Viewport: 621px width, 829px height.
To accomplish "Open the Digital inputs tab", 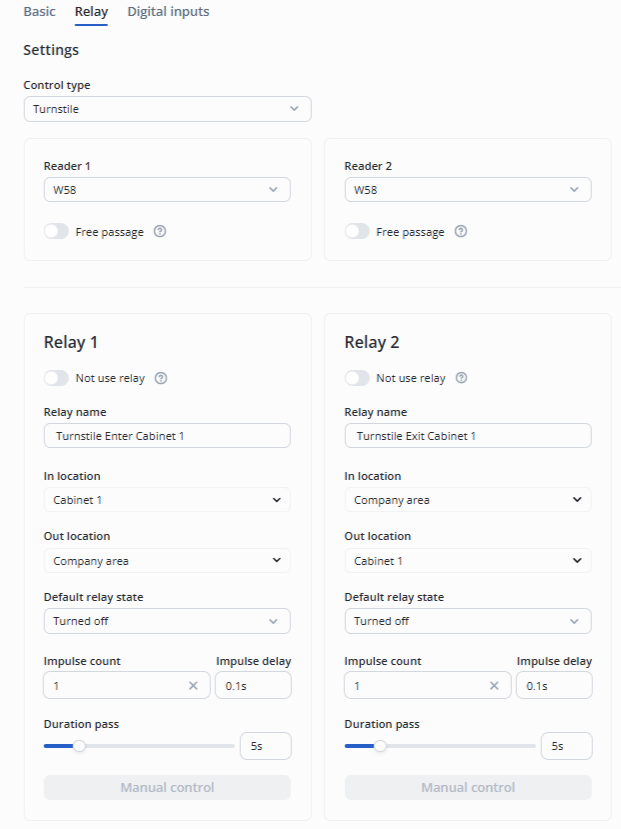I will [x=168, y=12].
